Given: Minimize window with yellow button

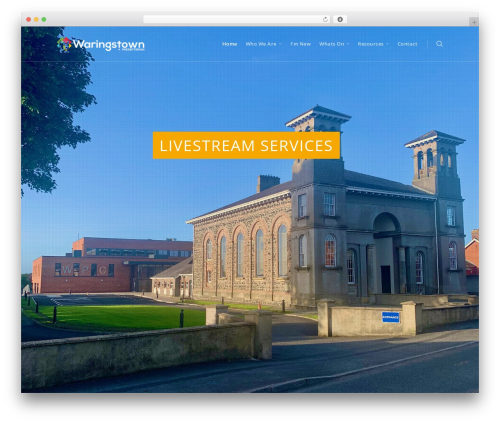Looking at the screenshot, I should tap(36, 20).
